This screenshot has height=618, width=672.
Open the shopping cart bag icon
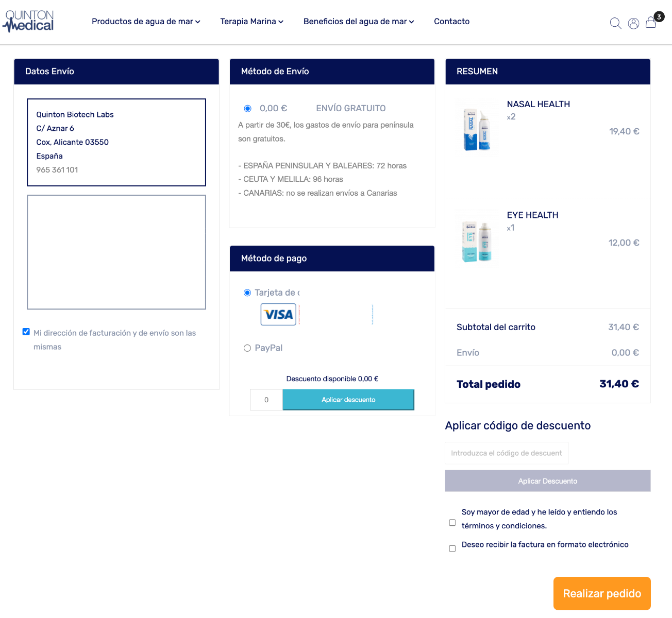pyautogui.click(x=651, y=23)
